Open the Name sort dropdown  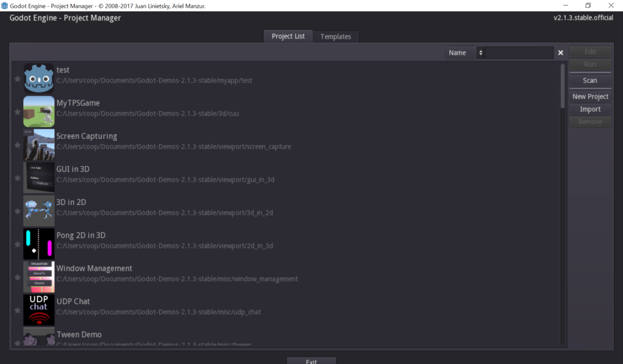click(464, 53)
